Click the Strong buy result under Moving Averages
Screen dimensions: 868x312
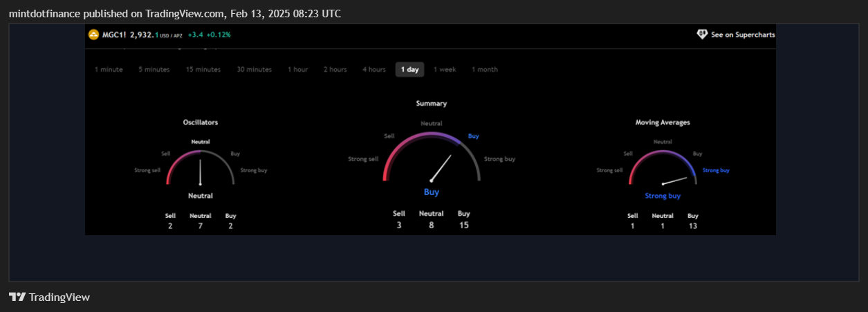coord(663,196)
